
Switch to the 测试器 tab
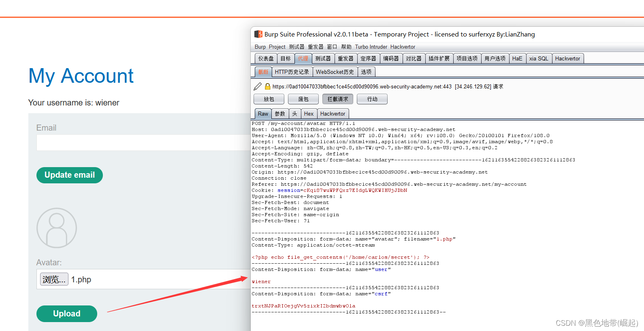point(323,58)
